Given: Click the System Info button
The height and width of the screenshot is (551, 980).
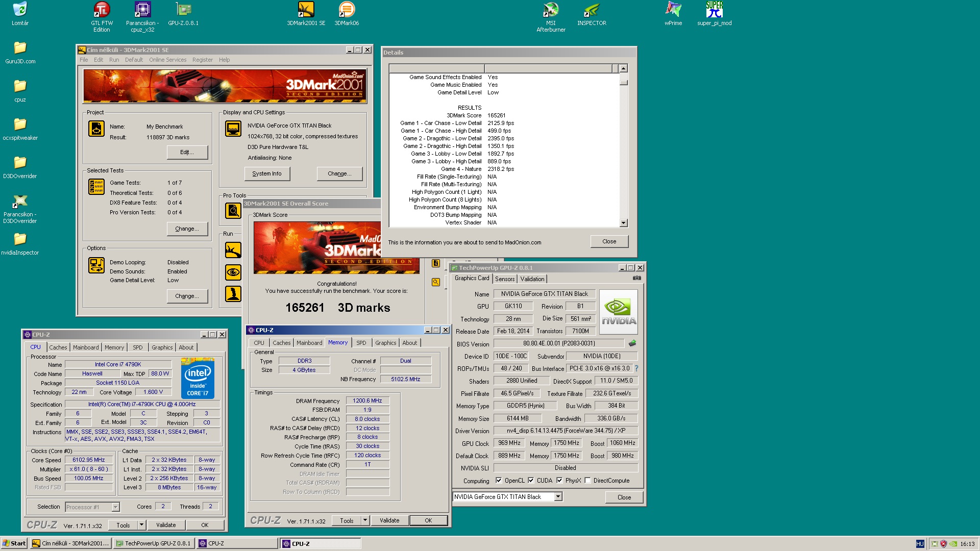Looking at the screenshot, I should (266, 173).
